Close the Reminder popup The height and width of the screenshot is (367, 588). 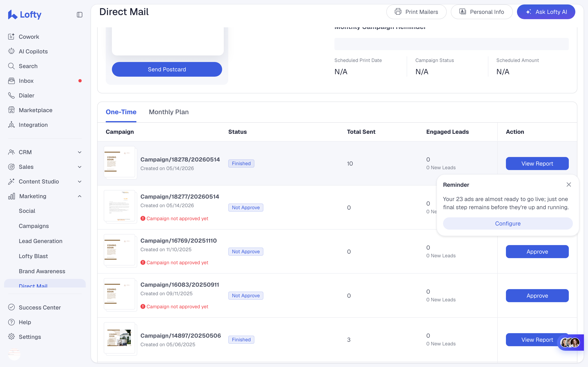(569, 185)
